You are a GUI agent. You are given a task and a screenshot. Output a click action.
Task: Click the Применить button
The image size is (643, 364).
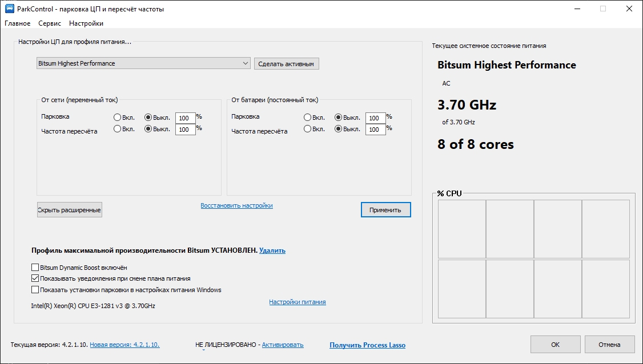[385, 210]
